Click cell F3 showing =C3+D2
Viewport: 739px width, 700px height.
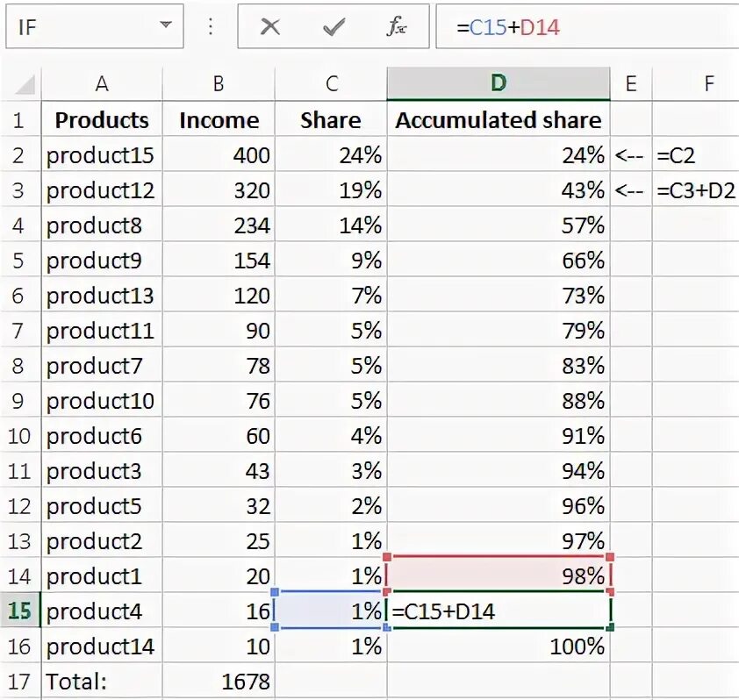695,190
